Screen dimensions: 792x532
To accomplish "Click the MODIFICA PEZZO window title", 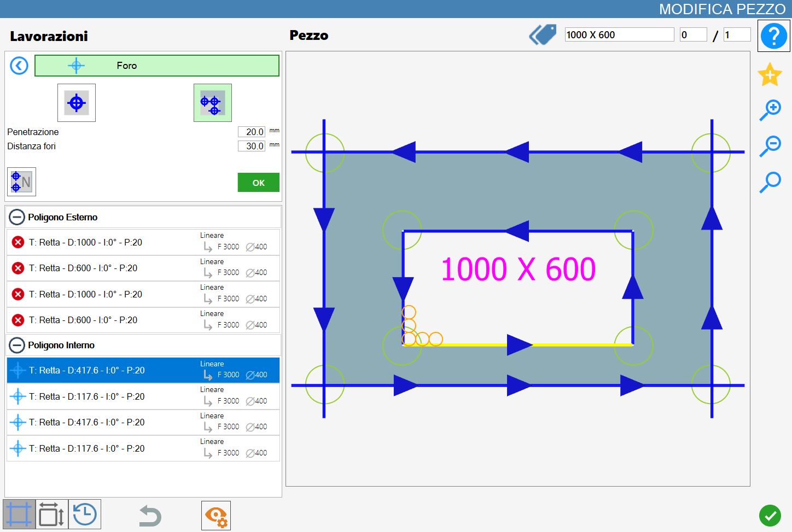I will click(722, 9).
